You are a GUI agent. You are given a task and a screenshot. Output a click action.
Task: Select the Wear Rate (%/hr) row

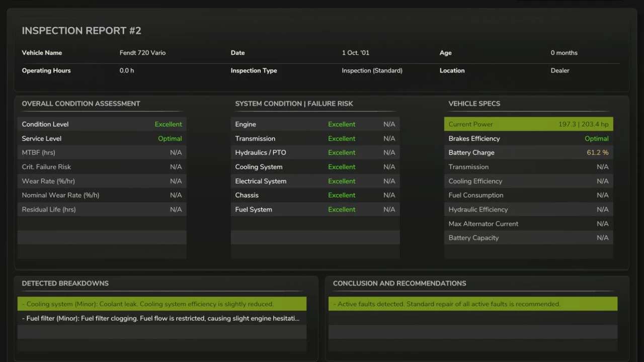[102, 181]
